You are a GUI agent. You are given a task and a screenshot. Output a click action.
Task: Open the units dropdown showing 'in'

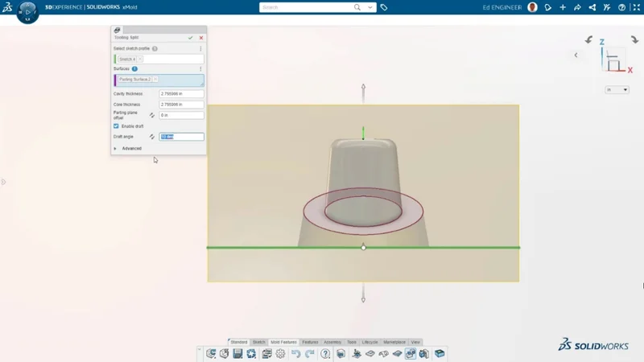617,90
